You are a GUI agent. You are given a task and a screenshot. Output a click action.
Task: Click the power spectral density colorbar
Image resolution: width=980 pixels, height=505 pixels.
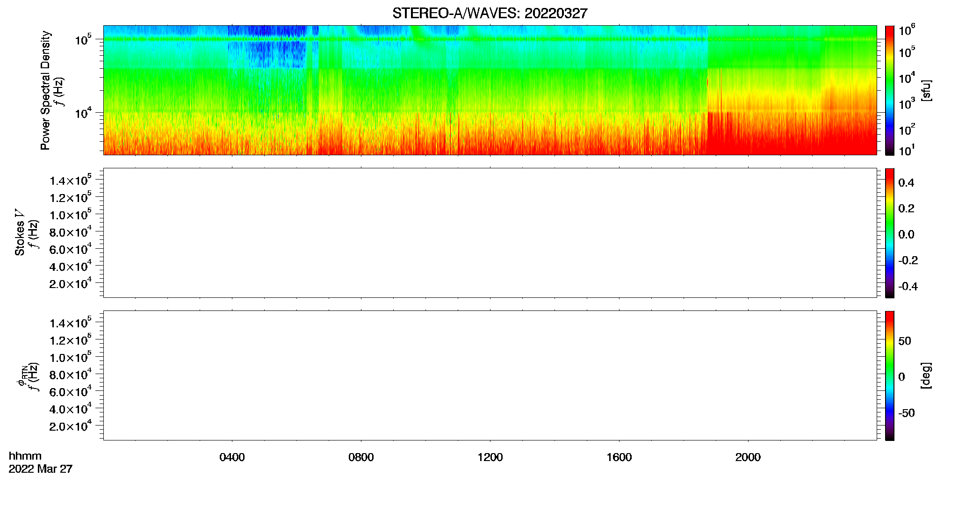coord(890,90)
